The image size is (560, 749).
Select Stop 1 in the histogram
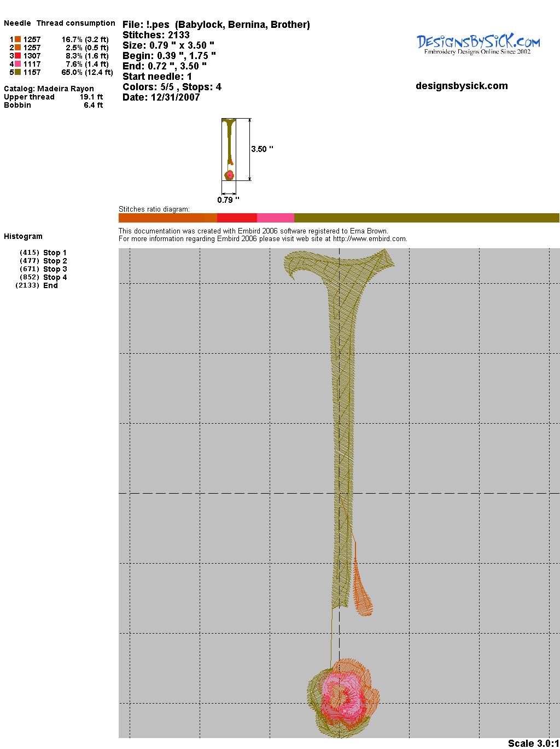click(55, 253)
